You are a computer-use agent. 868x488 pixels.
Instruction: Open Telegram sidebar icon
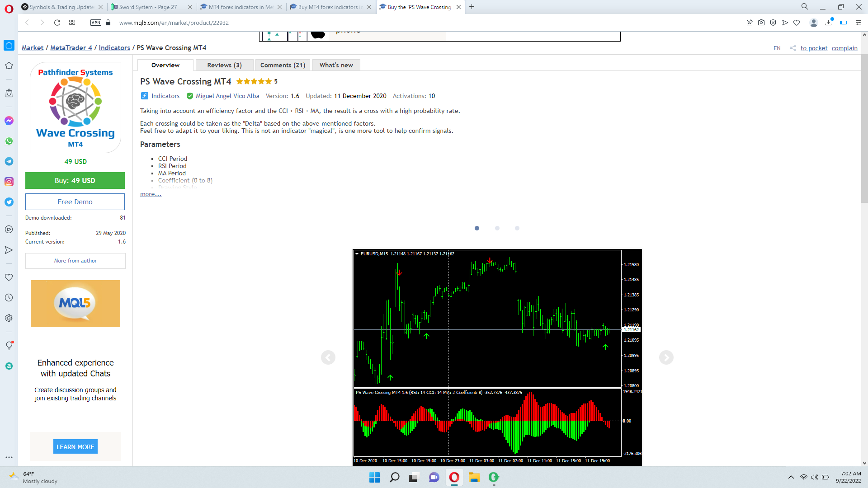9,161
